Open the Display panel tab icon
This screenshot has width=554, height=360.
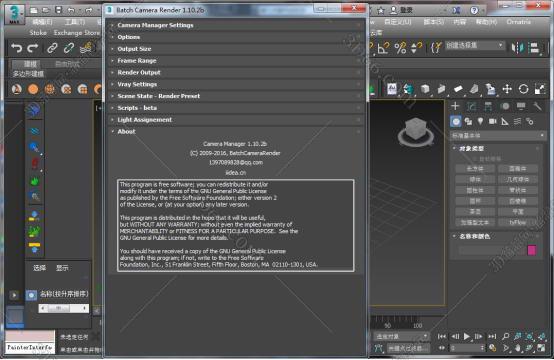click(x=521, y=106)
